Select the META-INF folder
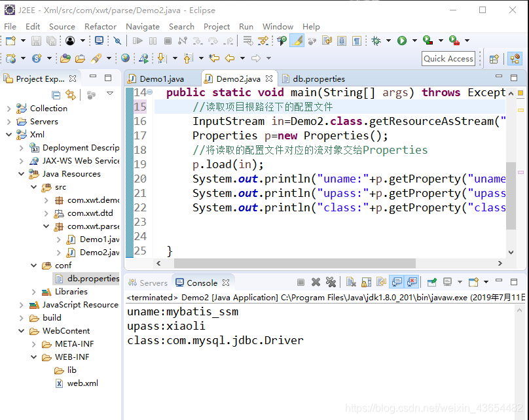 [x=74, y=344]
